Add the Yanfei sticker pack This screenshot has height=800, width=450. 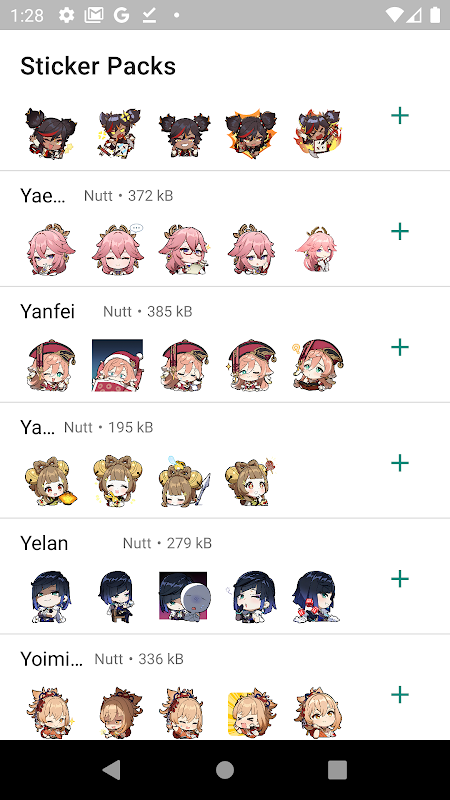399,347
